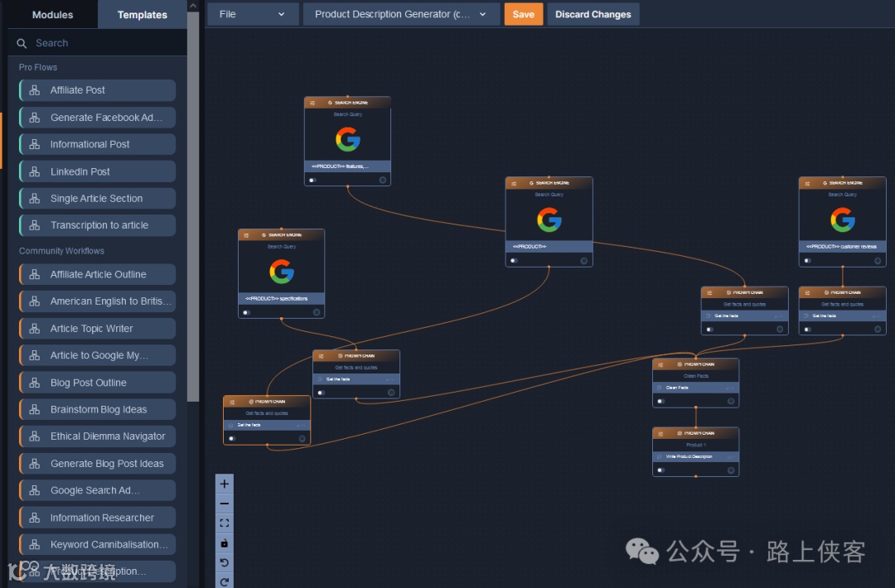Click the settings icon on the features search node header
The width and height of the screenshot is (895, 588).
coord(312,103)
